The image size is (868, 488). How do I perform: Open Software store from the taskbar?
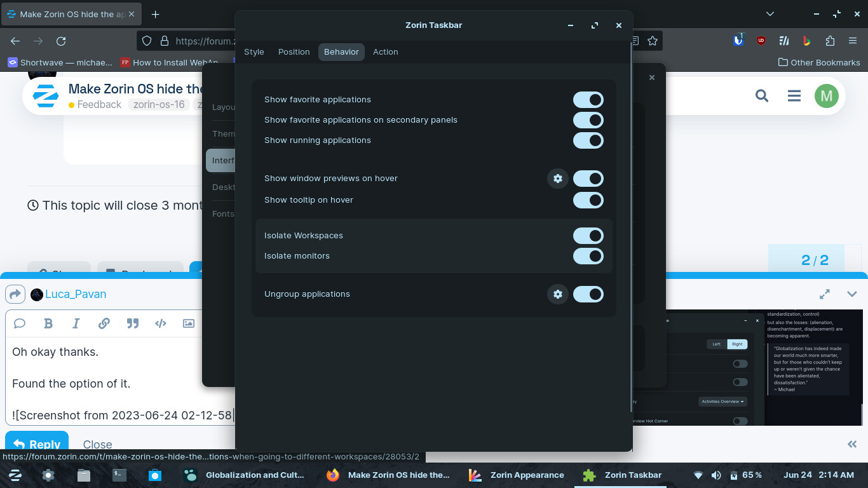point(154,475)
